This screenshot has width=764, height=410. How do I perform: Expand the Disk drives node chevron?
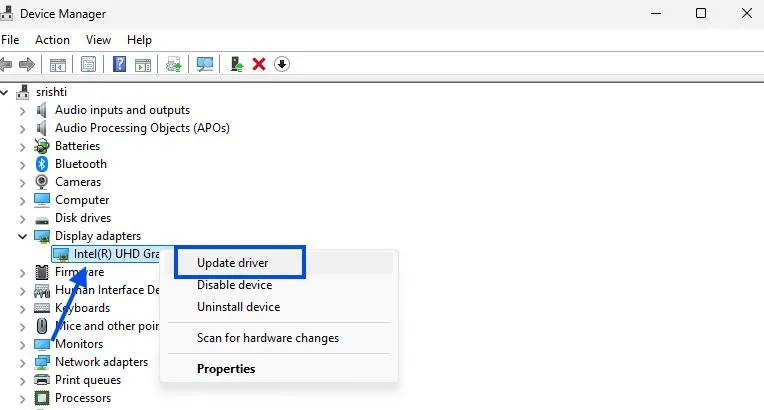click(x=22, y=219)
